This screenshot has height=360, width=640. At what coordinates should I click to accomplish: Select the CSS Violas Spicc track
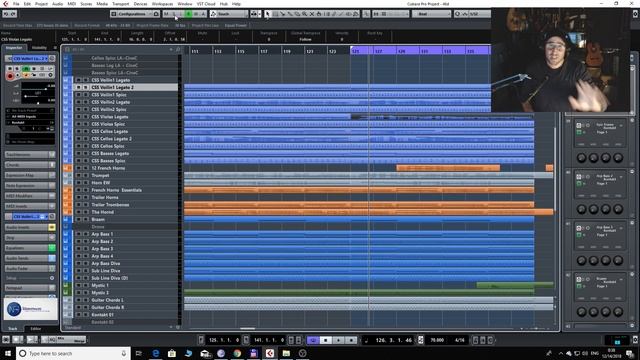108,124
